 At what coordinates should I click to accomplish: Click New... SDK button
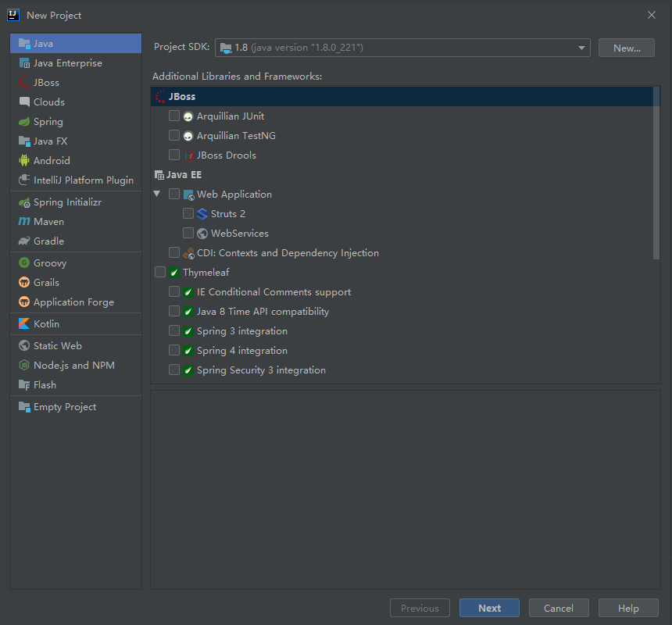[626, 48]
